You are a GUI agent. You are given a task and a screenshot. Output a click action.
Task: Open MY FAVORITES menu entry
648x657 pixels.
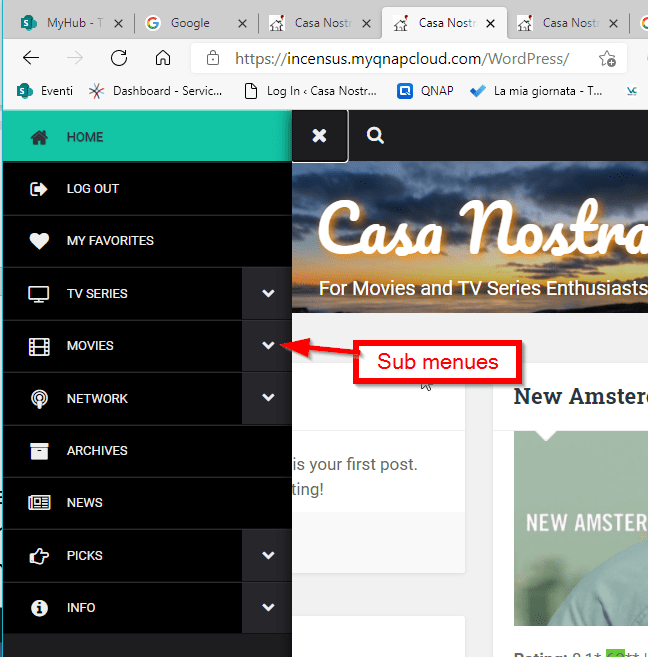click(147, 241)
